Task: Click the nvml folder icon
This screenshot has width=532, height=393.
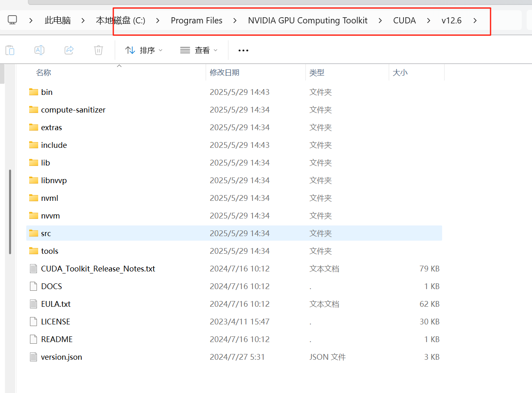Action: click(x=34, y=198)
